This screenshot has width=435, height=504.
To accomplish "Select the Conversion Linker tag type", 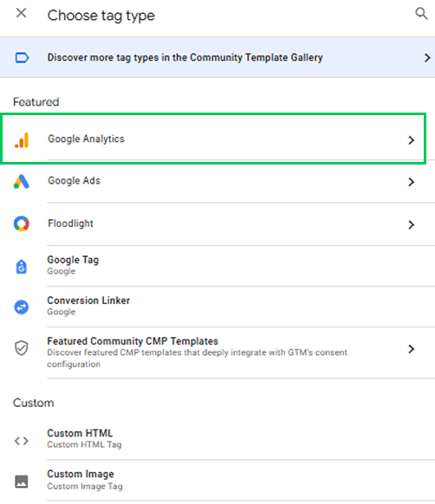I will [x=217, y=307].
